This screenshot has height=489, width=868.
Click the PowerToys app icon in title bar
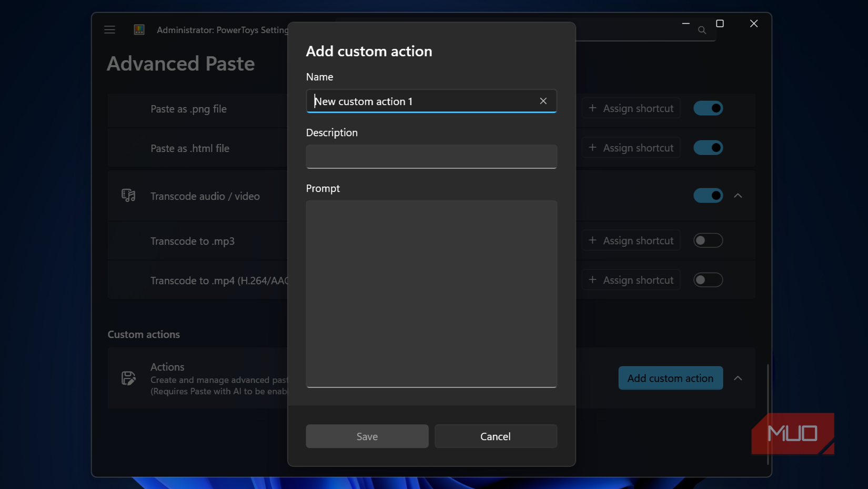coord(139,30)
